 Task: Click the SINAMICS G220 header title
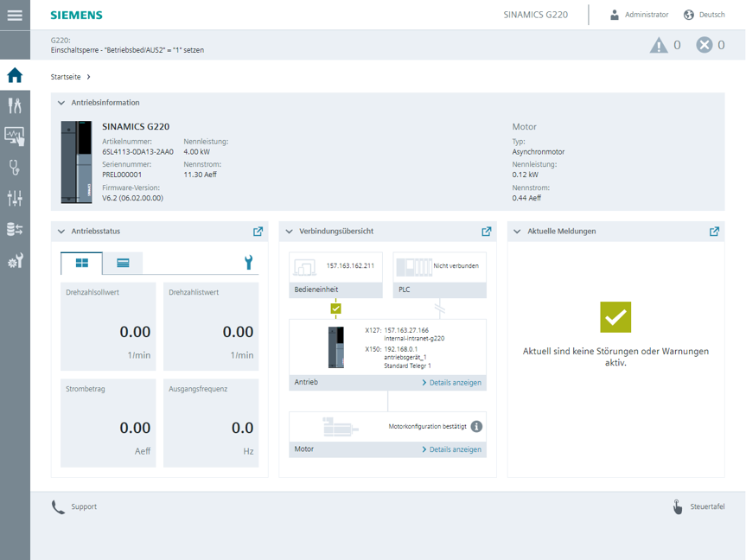tap(536, 15)
